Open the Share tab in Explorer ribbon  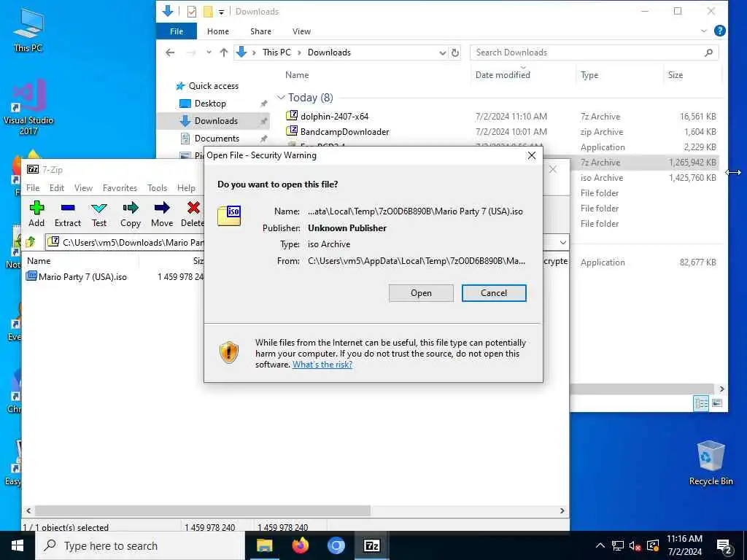260,31
